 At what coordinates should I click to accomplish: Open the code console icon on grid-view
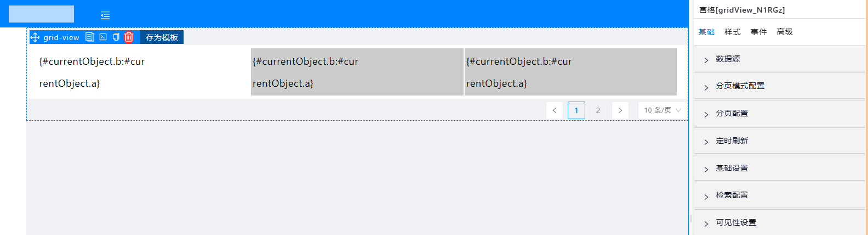click(x=103, y=37)
